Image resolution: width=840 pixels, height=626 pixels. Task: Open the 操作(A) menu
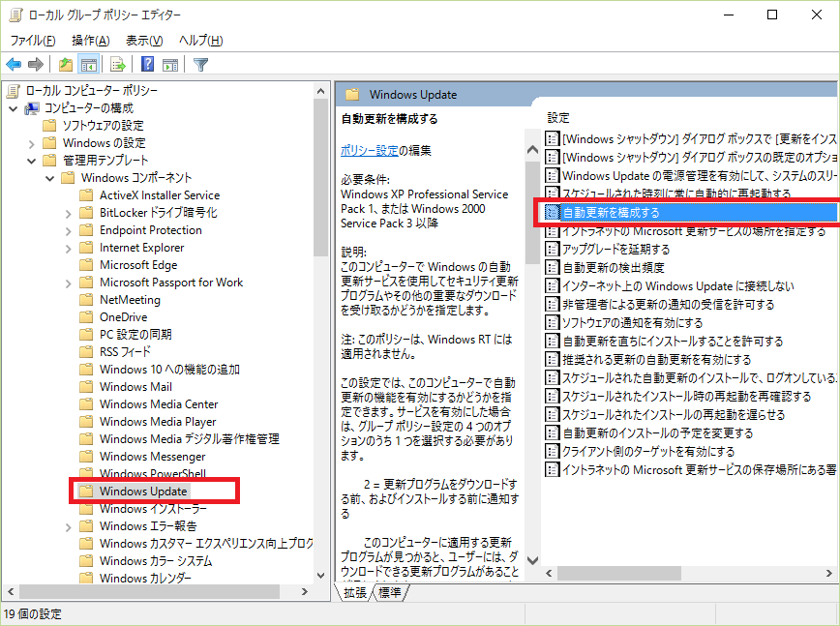point(90,40)
